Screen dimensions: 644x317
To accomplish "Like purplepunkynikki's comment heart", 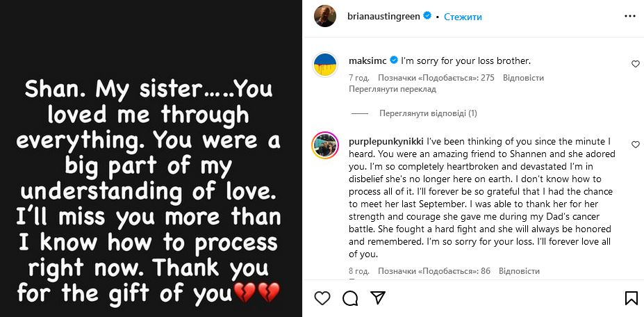I will pos(635,145).
